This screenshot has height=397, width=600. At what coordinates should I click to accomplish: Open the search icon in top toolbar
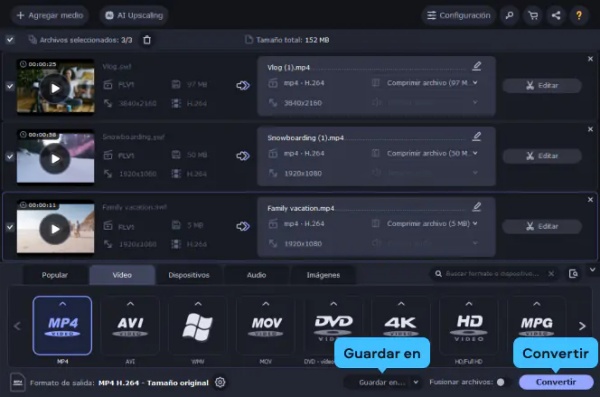point(509,15)
